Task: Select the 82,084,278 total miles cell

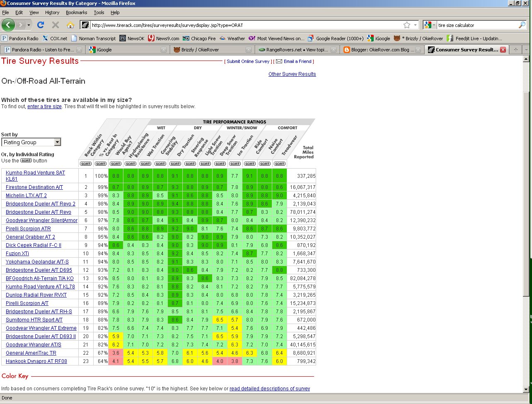Action: 301,278
